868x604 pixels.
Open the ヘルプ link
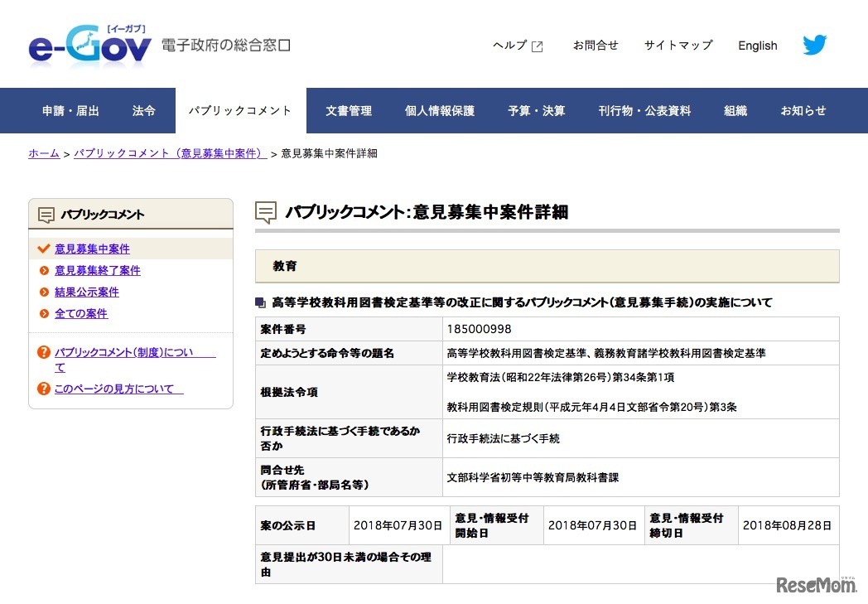[510, 46]
